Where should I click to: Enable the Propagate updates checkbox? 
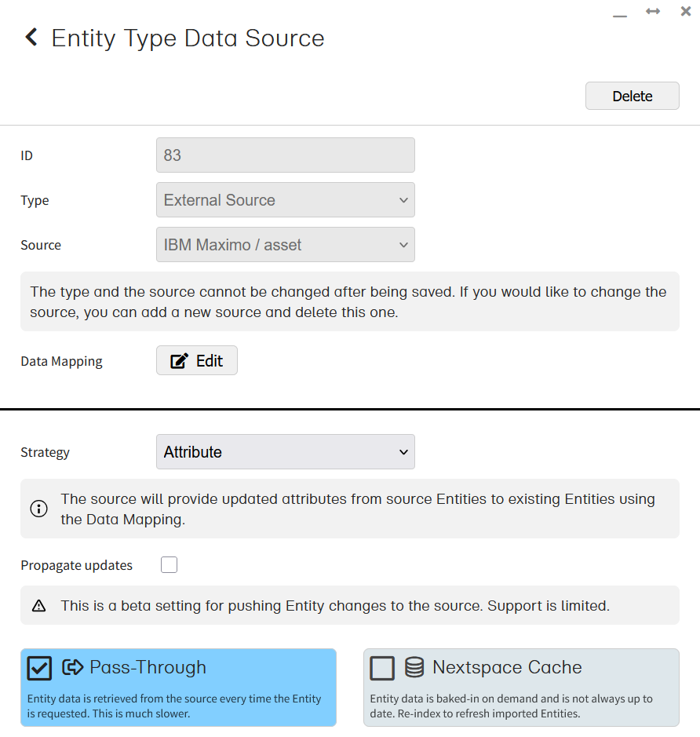pos(169,565)
